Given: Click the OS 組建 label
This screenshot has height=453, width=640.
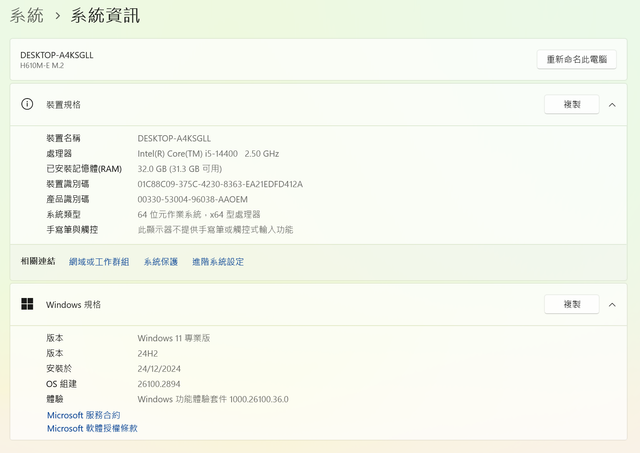Looking at the screenshot, I should pyautogui.click(x=61, y=384).
